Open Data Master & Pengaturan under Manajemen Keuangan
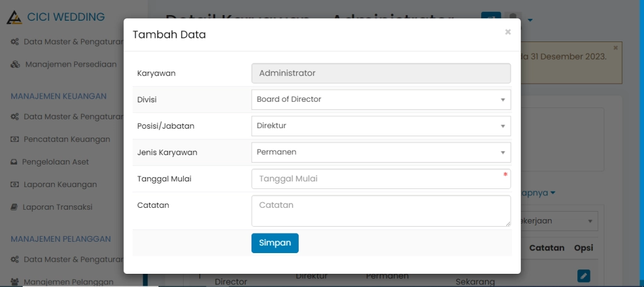This screenshot has width=644, height=287. point(72,116)
